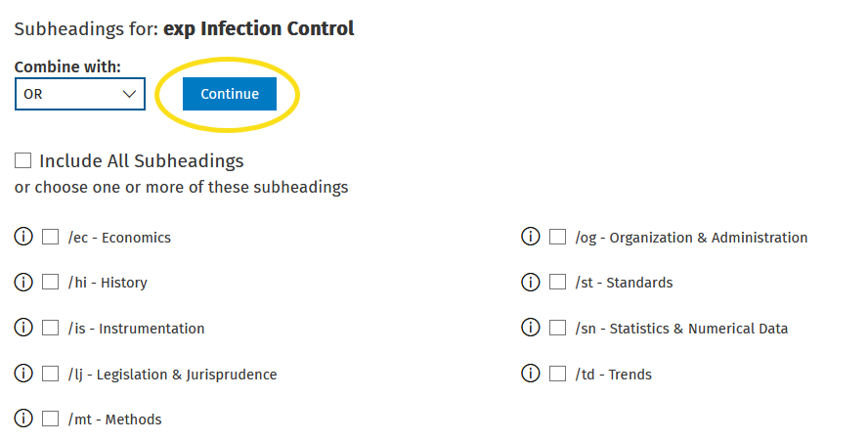Image resolution: width=868 pixels, height=442 pixels.
Task: Show info for Legislation & Jurisprudence
Action: [23, 374]
